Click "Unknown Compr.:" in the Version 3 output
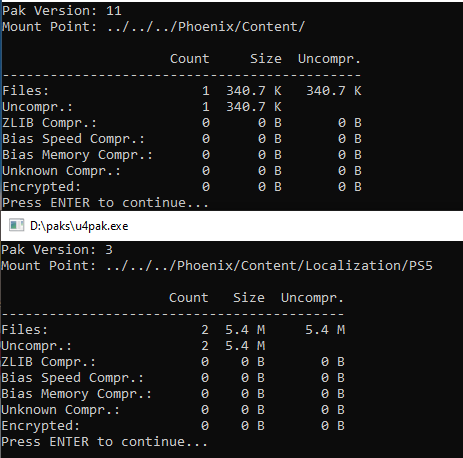This screenshot has width=463, height=458. tap(60, 410)
